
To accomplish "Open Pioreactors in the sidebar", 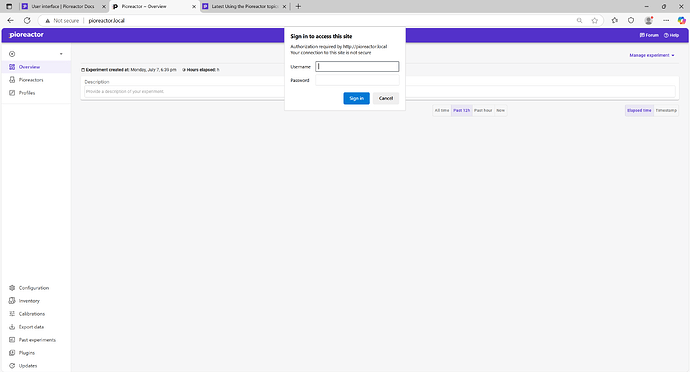I will coord(35,80).
